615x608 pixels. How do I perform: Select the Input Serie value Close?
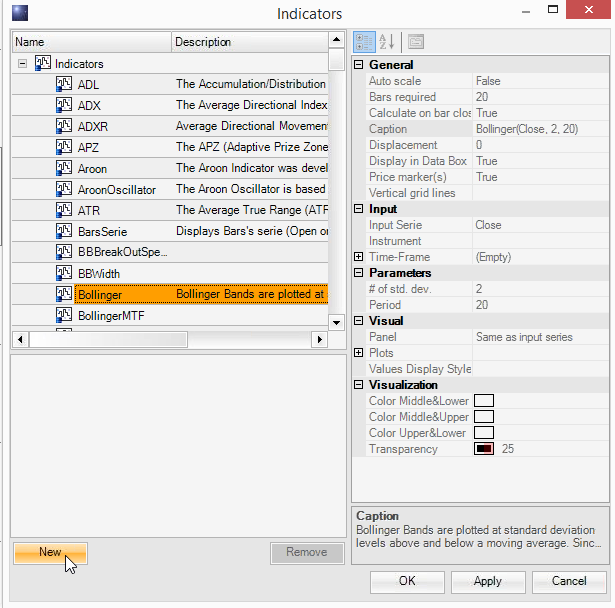click(540, 225)
